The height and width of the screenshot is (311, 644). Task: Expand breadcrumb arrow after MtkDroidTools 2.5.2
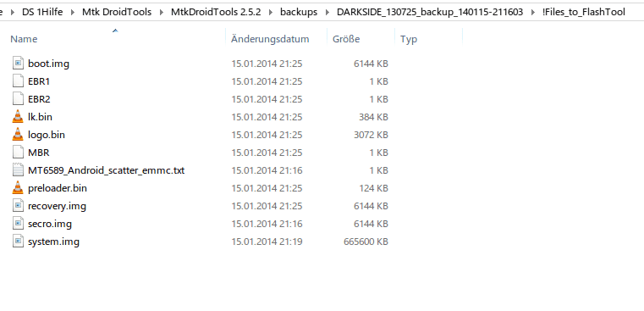pos(271,13)
